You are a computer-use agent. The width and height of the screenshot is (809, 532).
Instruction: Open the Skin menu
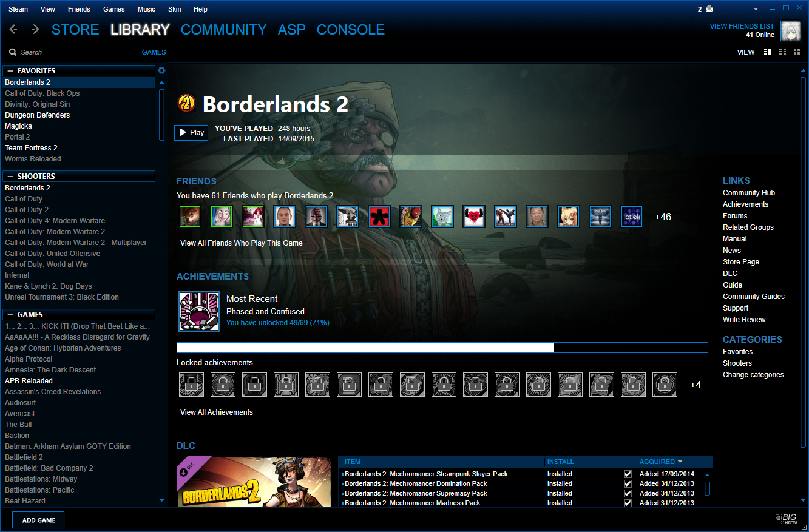pyautogui.click(x=175, y=9)
